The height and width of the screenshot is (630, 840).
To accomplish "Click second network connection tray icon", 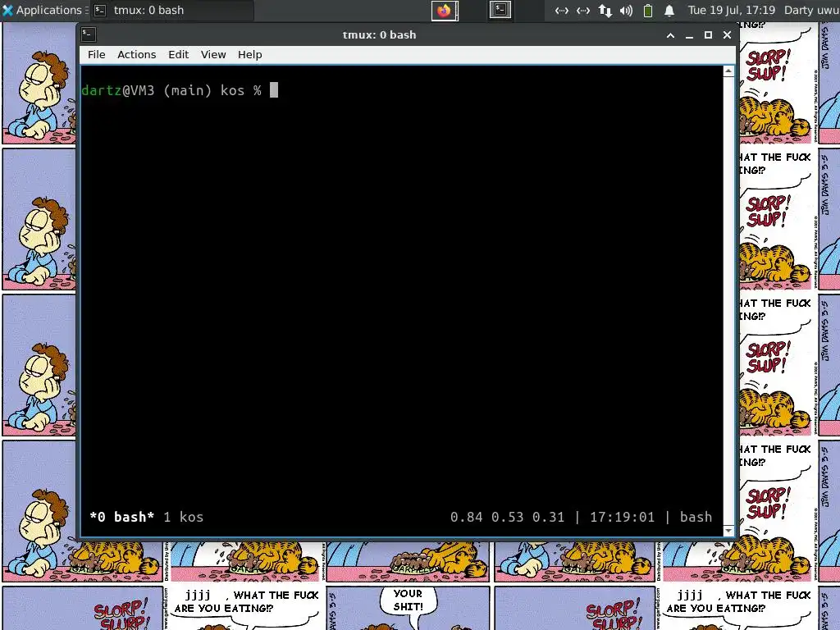I will tap(583, 10).
